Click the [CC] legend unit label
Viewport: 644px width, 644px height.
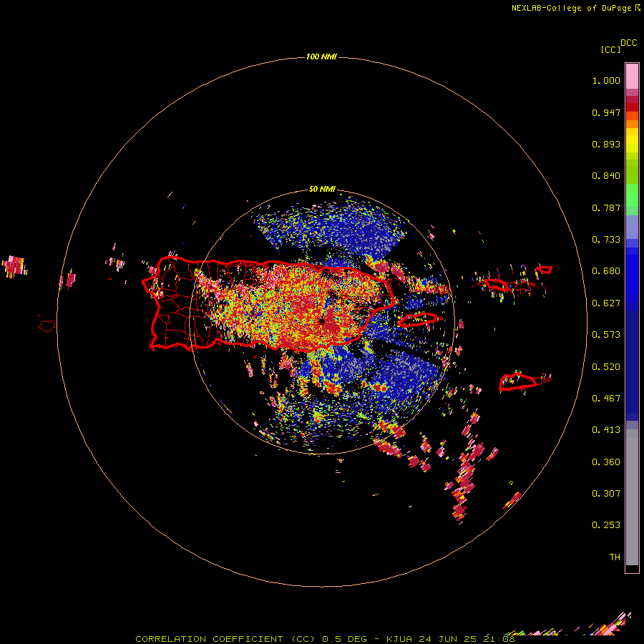click(x=610, y=49)
